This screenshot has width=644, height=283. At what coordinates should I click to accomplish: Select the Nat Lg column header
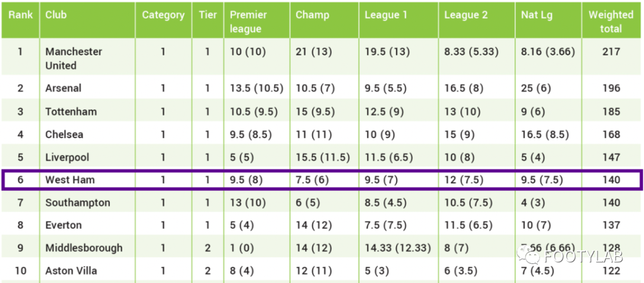click(x=537, y=15)
